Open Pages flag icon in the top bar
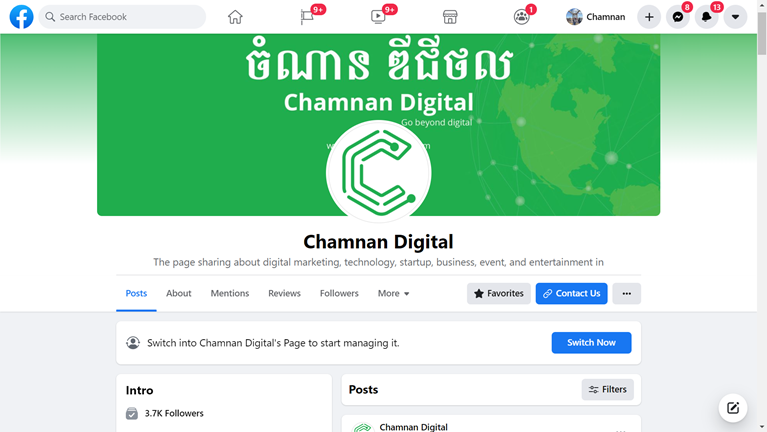 pyautogui.click(x=307, y=17)
